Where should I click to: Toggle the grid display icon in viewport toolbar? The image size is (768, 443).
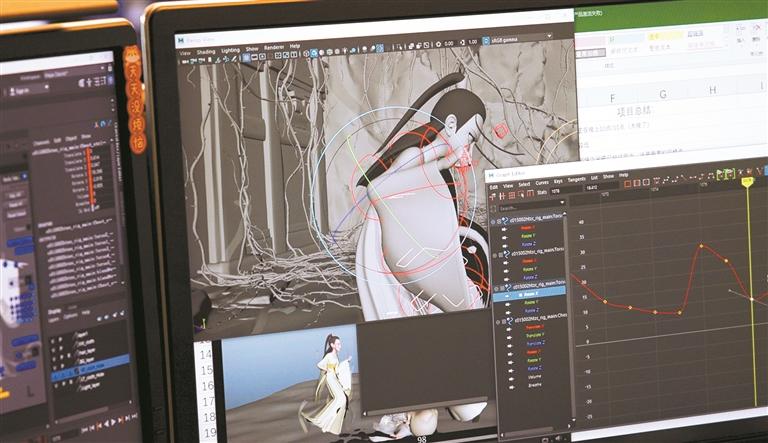(x=246, y=57)
